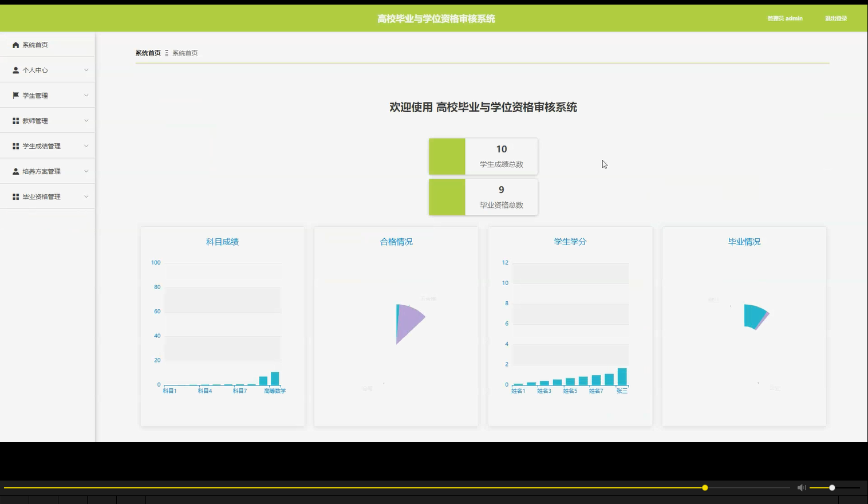The image size is (868, 504).
Task: Open the 学生管理 menu item
Action: 48,95
